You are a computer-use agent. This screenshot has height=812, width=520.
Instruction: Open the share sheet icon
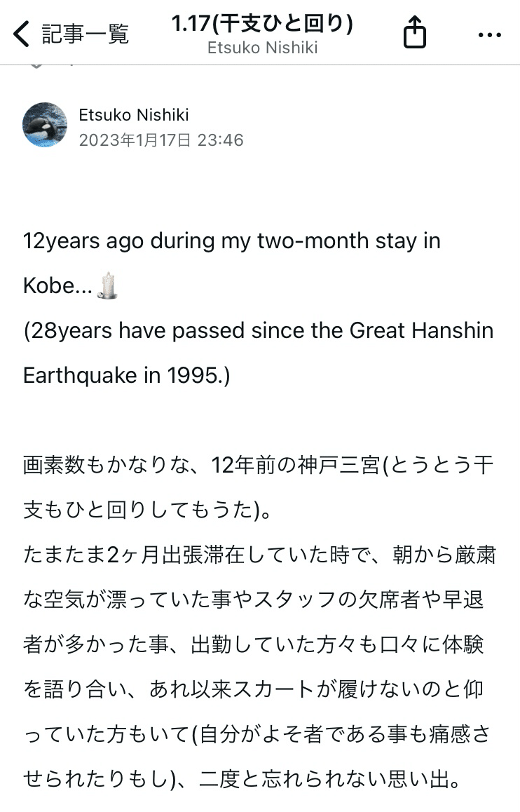(415, 33)
